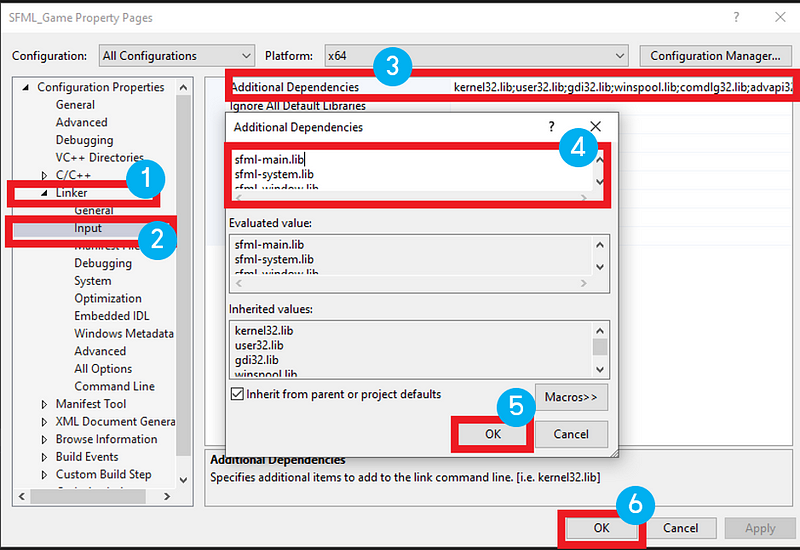
Task: Expand the XML Document Generator node arrow
Action: pyautogui.click(x=44, y=422)
